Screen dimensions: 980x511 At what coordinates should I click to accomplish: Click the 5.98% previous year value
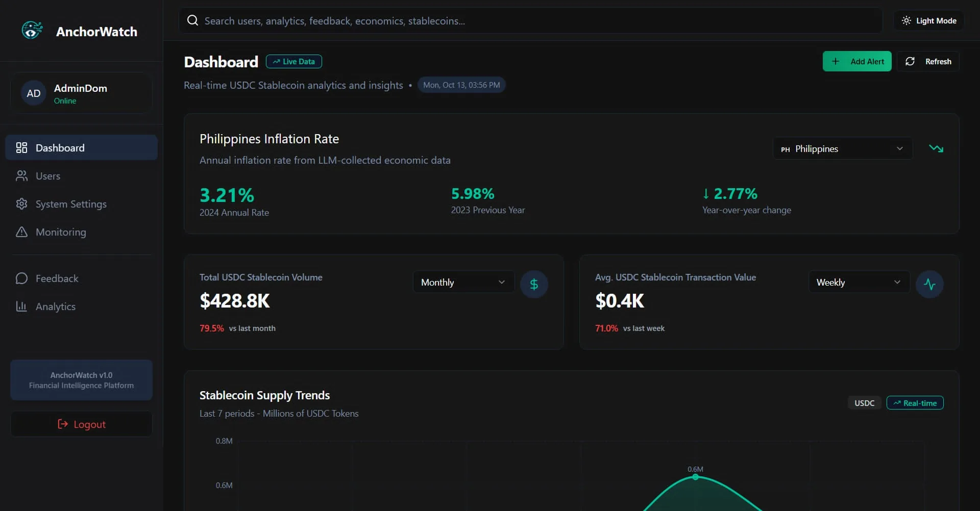[473, 194]
